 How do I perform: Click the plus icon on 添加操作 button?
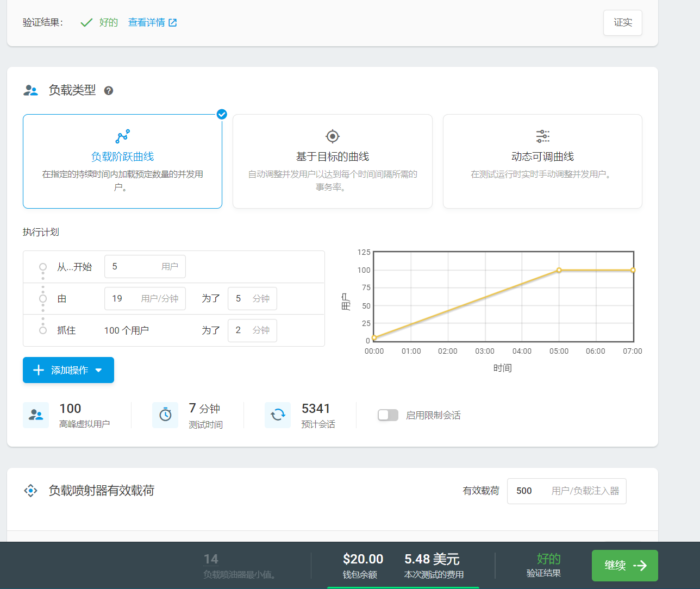pos(39,370)
